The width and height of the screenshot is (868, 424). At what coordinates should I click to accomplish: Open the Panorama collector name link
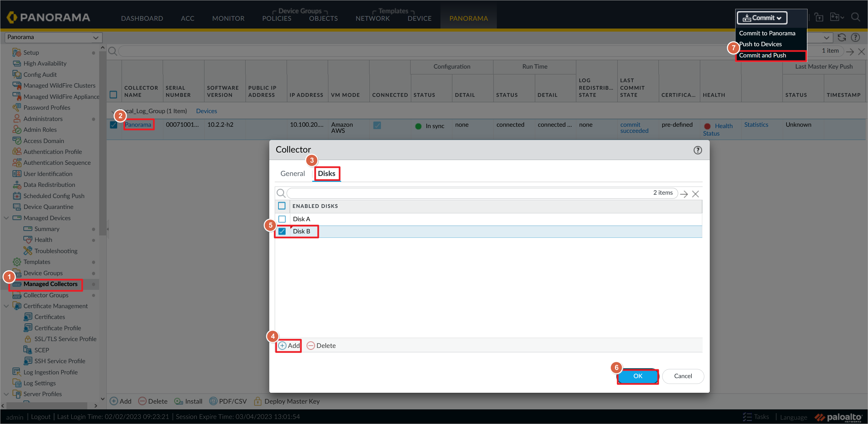138,125
